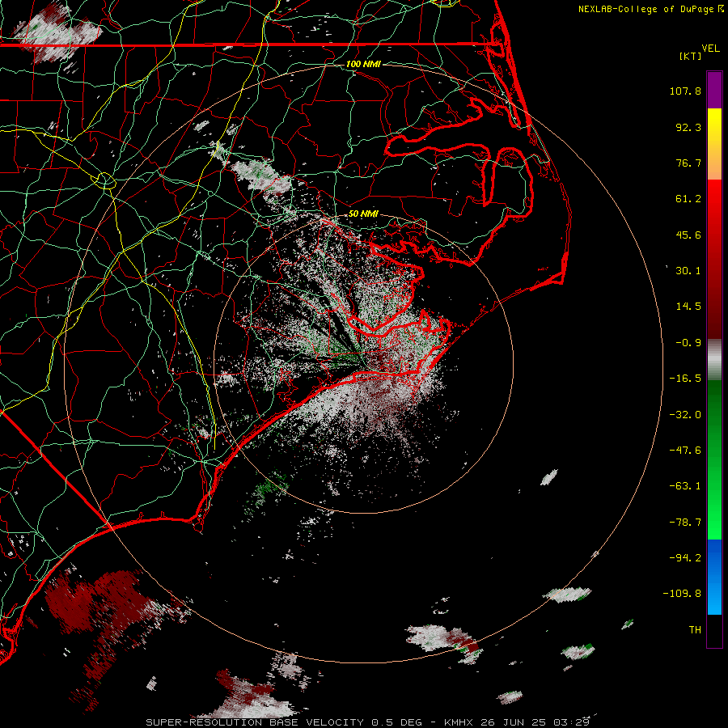
Task: Select the 61.2 velocity scale value
Action: click(688, 199)
